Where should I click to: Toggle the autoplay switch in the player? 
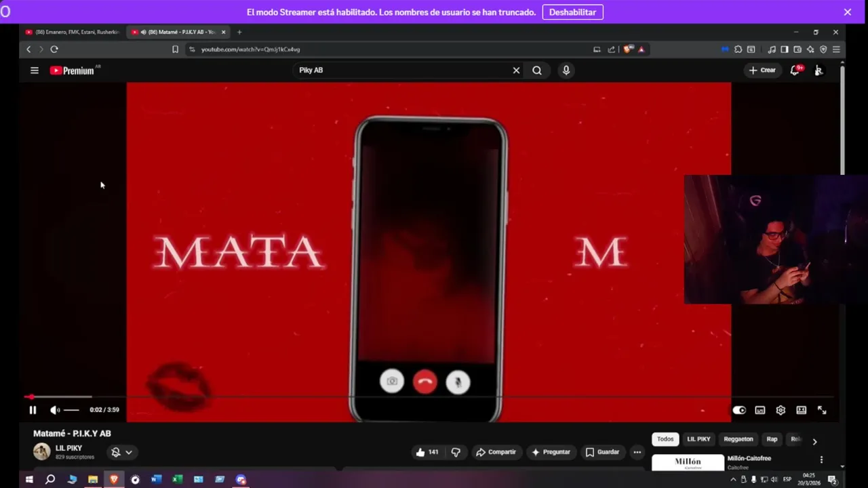tap(739, 410)
